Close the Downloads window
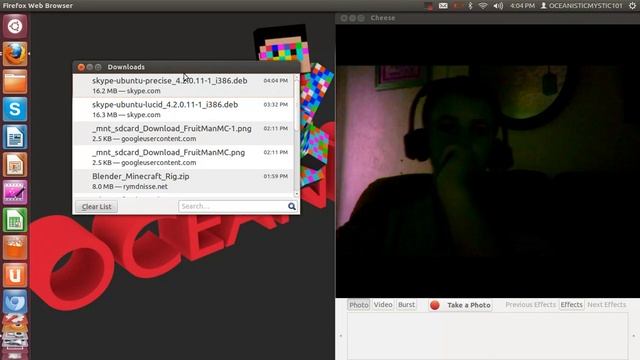Viewport: 640px width, 360px height. (x=81, y=67)
